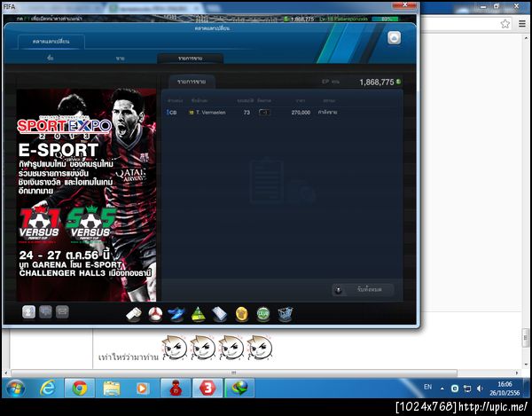Click the red number 3 taskbar icon
The width and height of the screenshot is (532, 416).
[207, 389]
